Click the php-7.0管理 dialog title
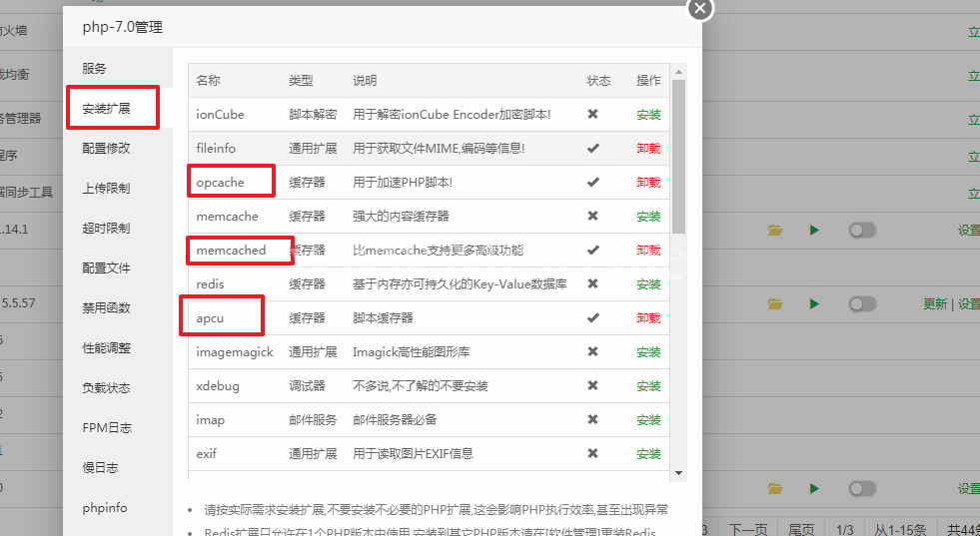980x536 pixels. [123, 27]
